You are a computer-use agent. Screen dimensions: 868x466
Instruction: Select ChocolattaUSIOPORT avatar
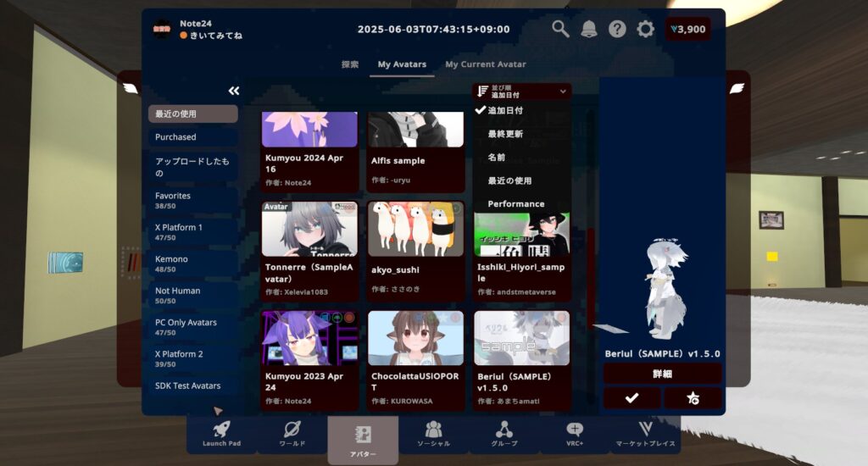click(x=415, y=360)
